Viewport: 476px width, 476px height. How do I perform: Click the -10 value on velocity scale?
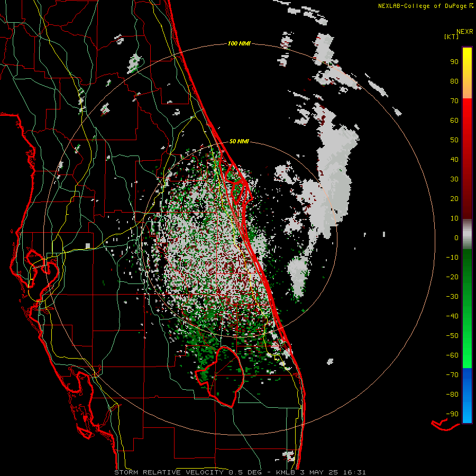coord(452,258)
